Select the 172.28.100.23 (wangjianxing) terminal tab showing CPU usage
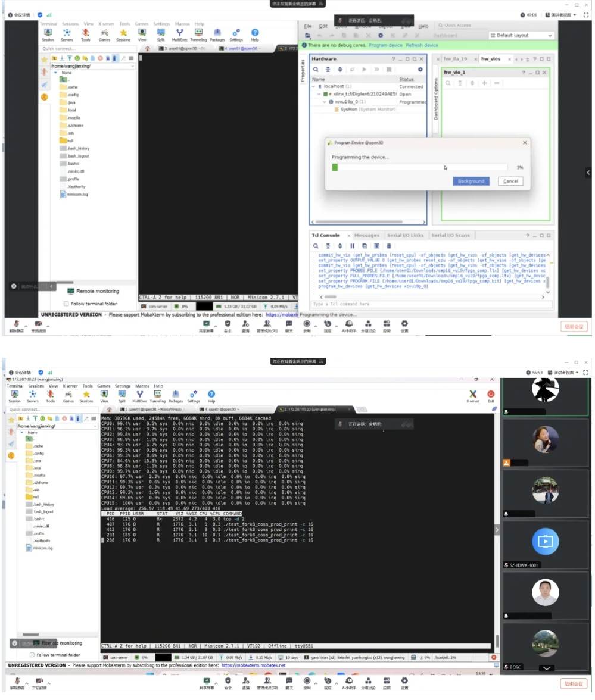The image size is (595, 700). 311,410
